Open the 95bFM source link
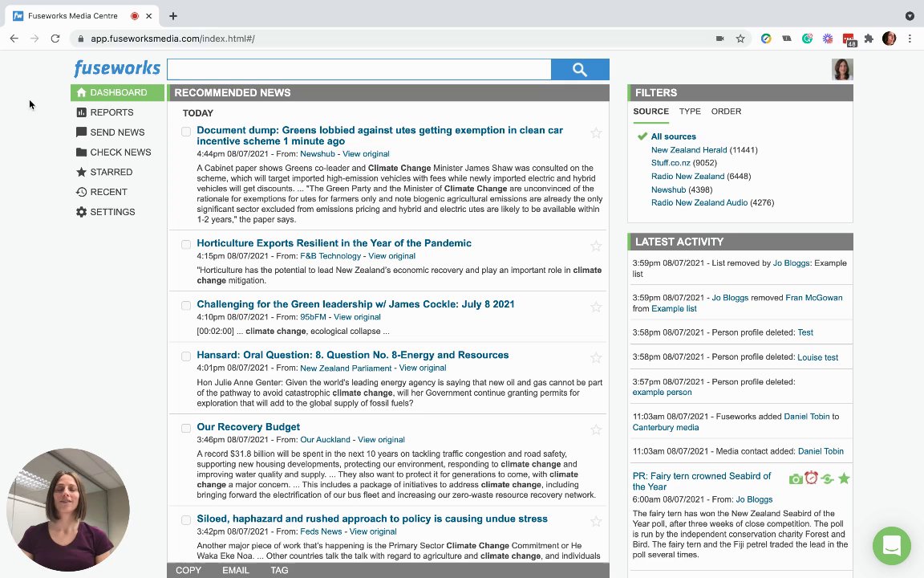924x578 pixels. click(313, 317)
